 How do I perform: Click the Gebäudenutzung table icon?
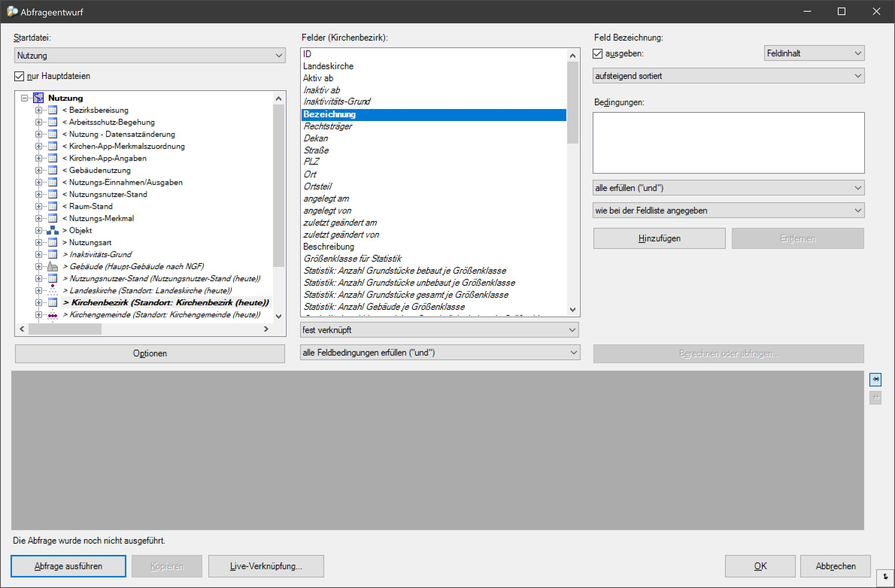(x=53, y=170)
